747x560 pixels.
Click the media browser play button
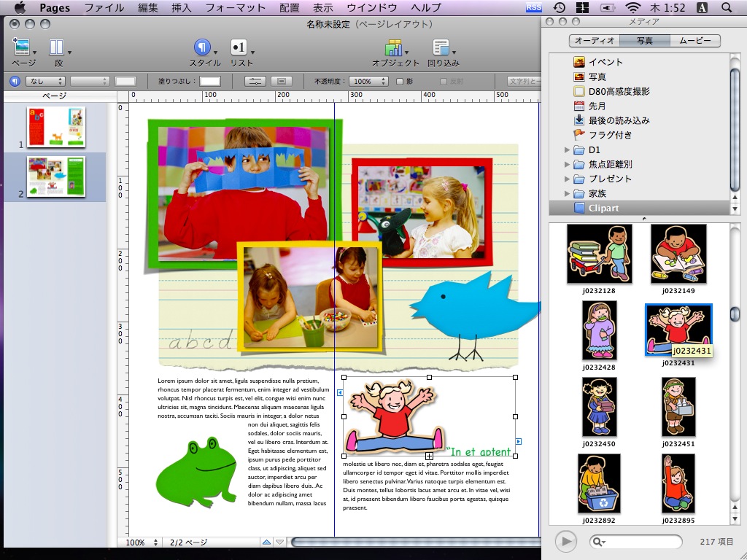(x=565, y=541)
